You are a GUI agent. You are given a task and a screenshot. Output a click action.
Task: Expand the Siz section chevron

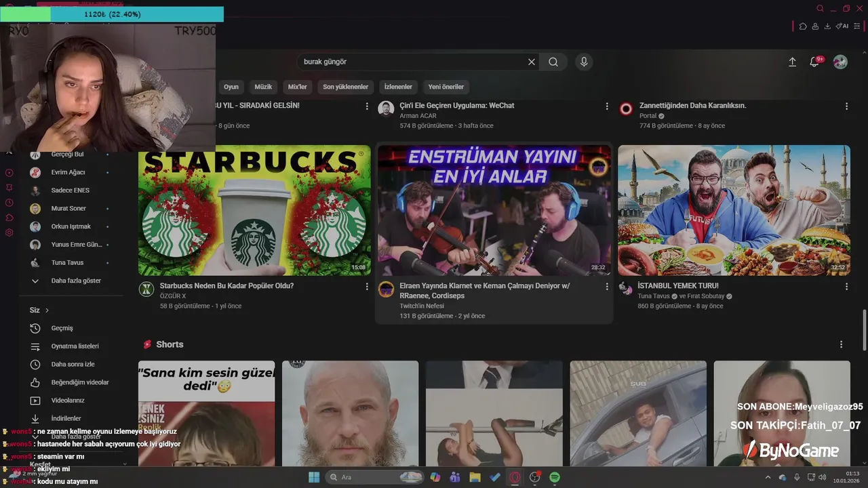coord(47,310)
